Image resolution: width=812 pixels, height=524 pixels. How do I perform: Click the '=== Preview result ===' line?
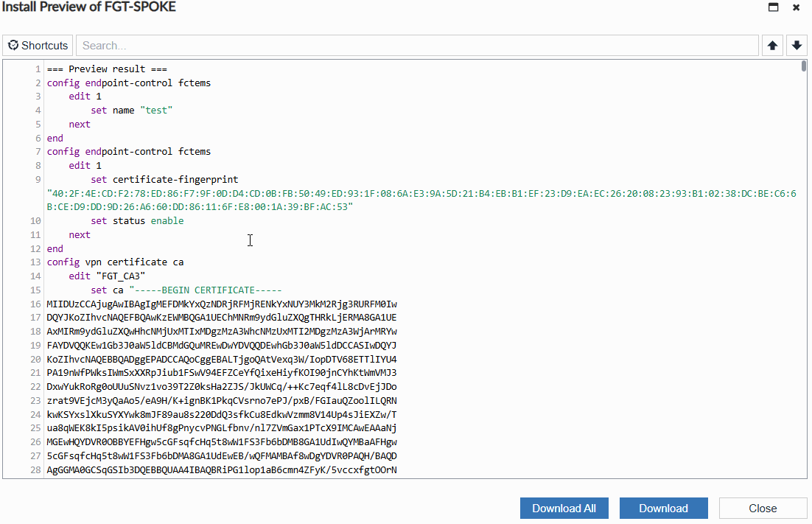[107, 69]
